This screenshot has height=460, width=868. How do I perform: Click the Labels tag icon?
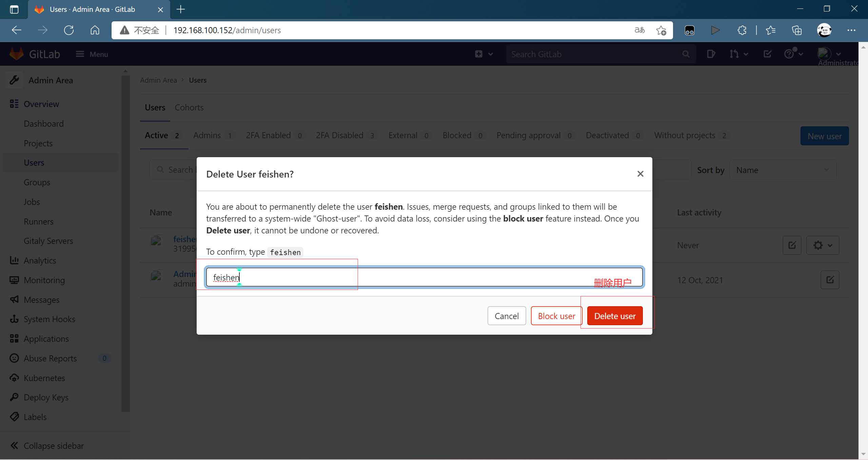tap(14, 417)
